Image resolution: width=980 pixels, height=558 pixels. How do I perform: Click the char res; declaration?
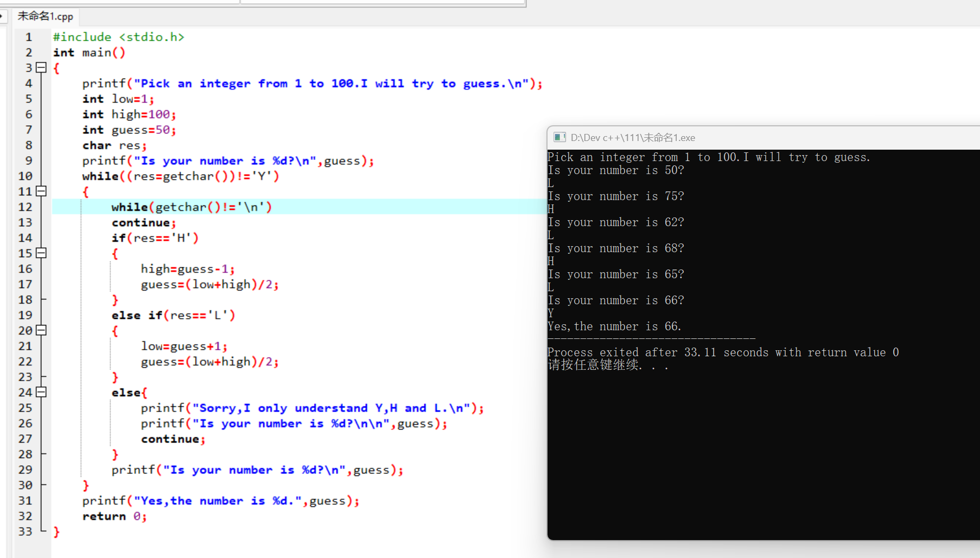pos(114,145)
